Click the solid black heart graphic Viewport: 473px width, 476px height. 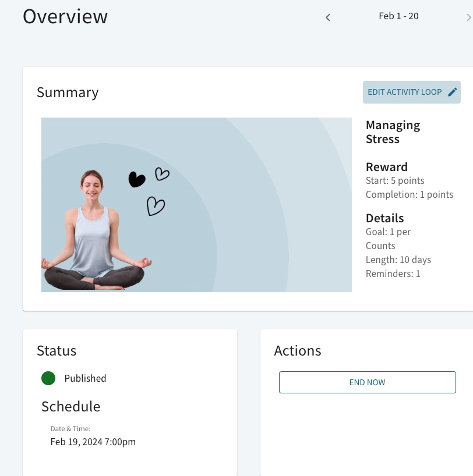[136, 180]
